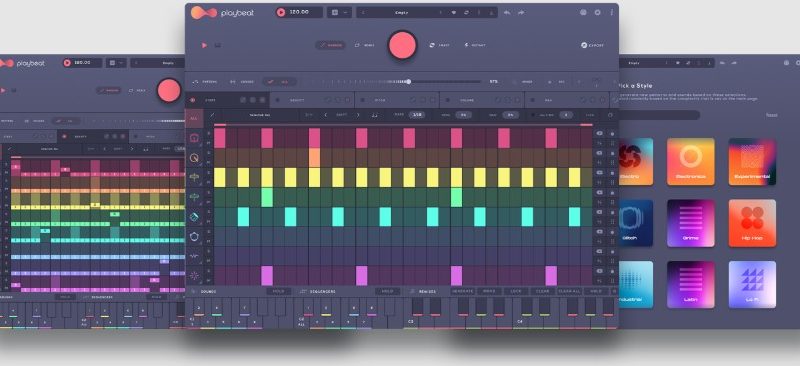This screenshot has width=800, height=366.
Task: Favorite the current preset with heart icon
Action: [x=454, y=12]
